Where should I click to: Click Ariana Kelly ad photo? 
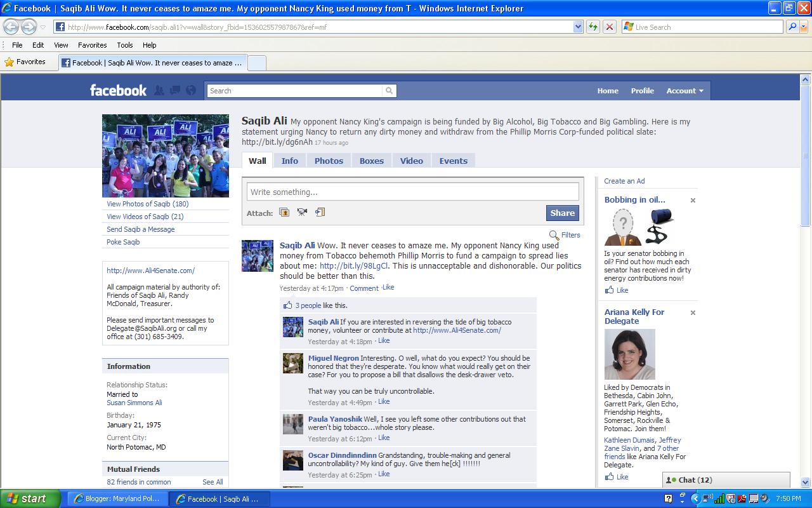(629, 354)
